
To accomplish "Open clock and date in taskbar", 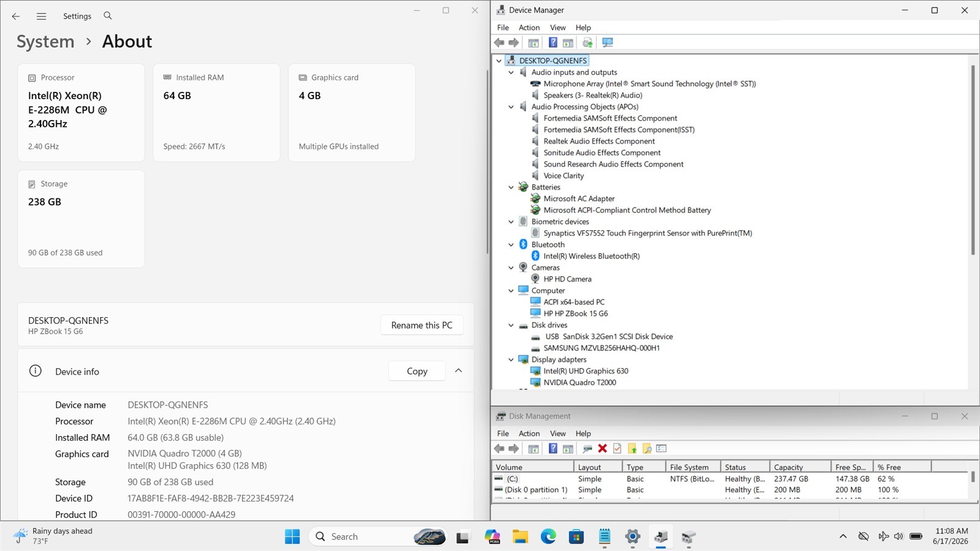I will 951,536.
